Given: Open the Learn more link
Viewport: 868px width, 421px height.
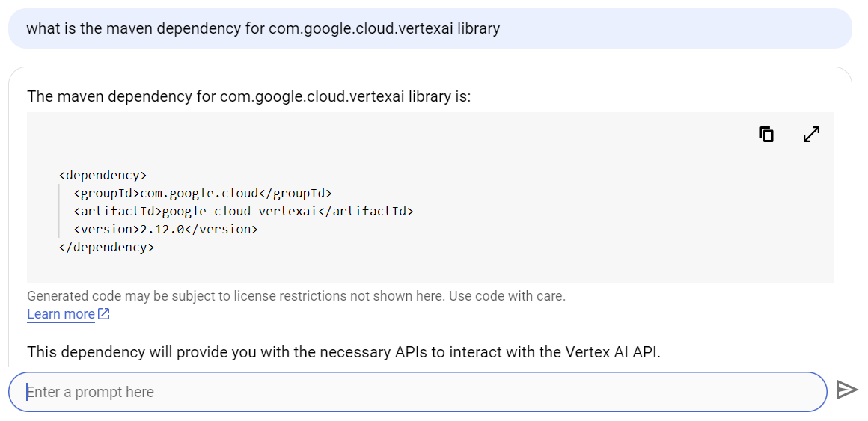Looking at the screenshot, I should tap(61, 314).
